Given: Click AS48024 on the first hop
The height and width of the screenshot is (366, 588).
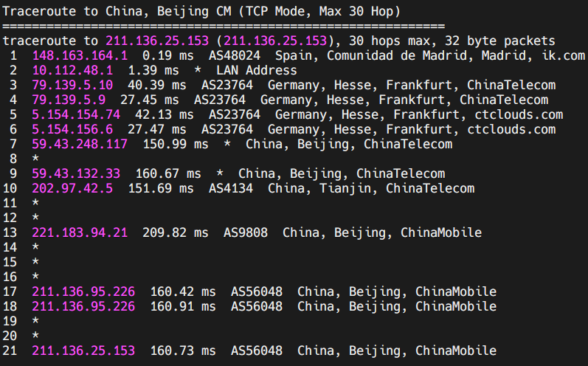Looking at the screenshot, I should pyautogui.click(x=235, y=55).
